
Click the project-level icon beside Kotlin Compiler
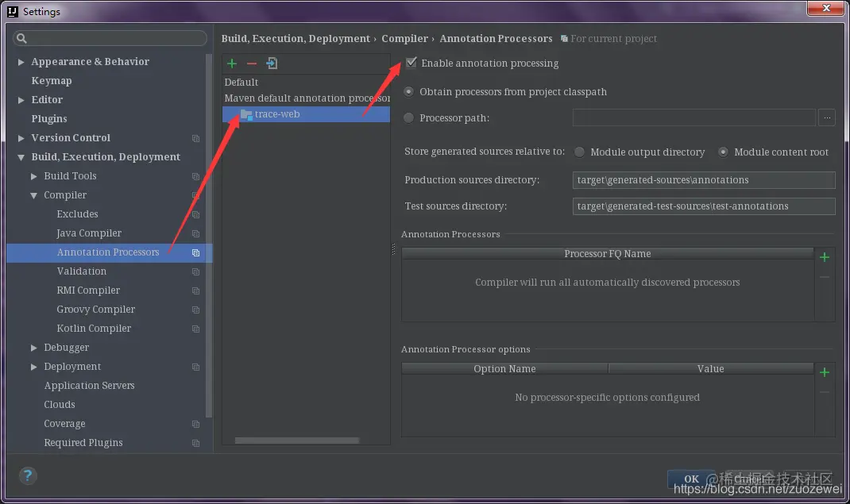(x=195, y=329)
